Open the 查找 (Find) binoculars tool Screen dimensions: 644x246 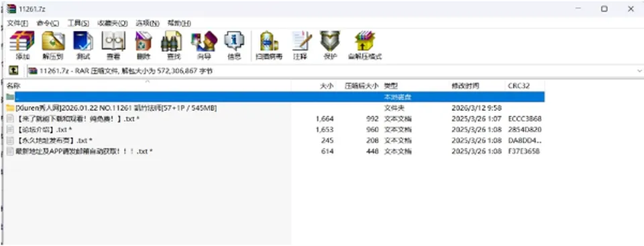[x=171, y=45]
